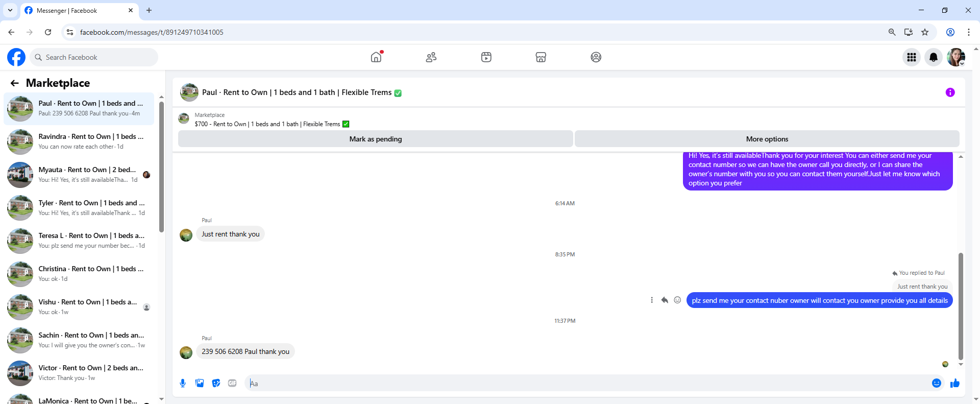Send a thumbs-up like
The image size is (980, 404).
point(955,383)
